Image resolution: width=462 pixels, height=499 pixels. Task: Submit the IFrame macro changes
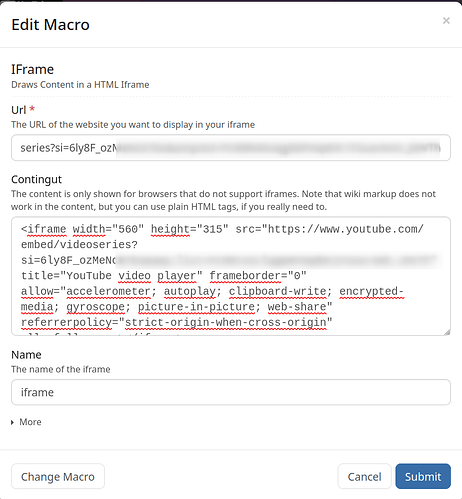423,476
